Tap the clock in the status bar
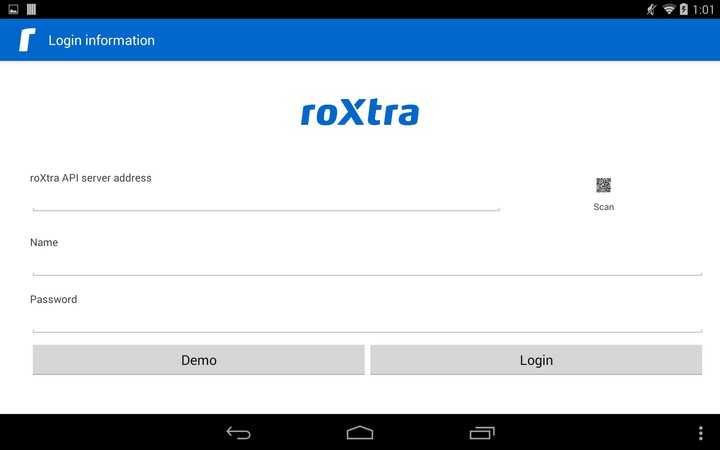The height and width of the screenshot is (450, 720). (703, 9)
